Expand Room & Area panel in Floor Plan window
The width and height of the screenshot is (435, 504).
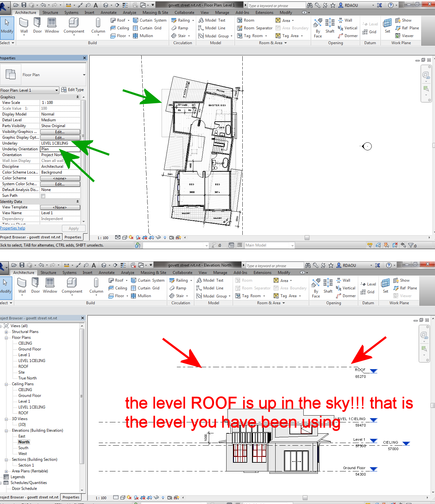click(273, 43)
